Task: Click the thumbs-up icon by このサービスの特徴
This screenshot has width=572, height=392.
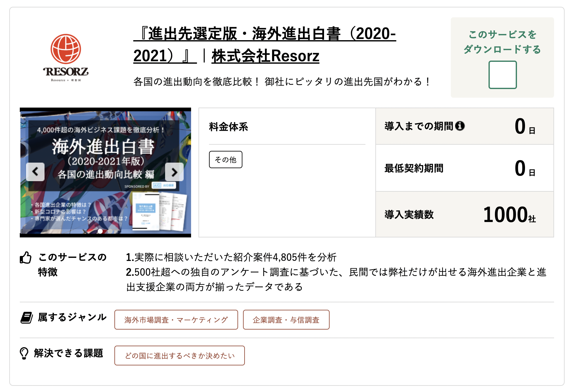Action: (26, 258)
